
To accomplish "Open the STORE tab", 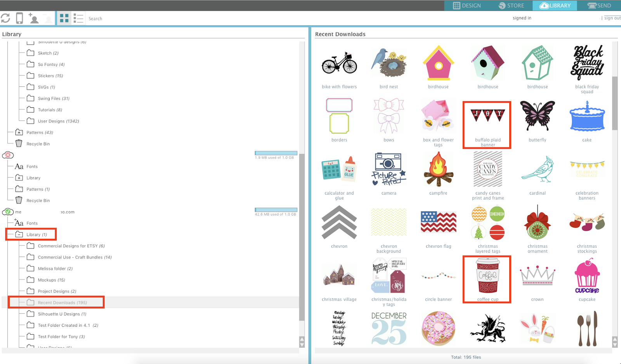I will [511, 5].
